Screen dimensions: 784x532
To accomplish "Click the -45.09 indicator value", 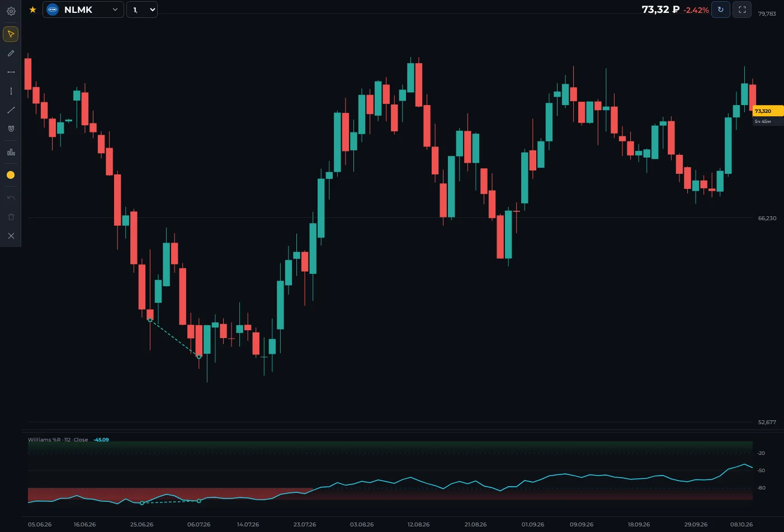I will click(101, 440).
